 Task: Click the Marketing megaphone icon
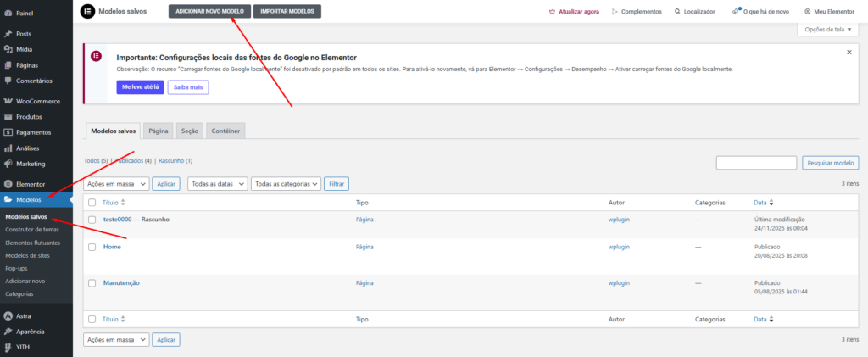click(8, 164)
